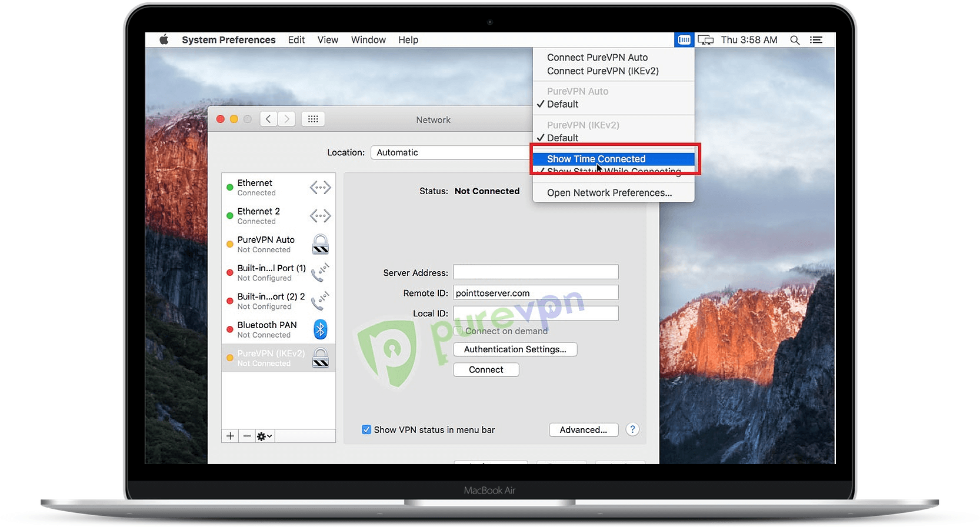The width and height of the screenshot is (980, 527).
Task: Select the Ethernet service
Action: coord(279,188)
